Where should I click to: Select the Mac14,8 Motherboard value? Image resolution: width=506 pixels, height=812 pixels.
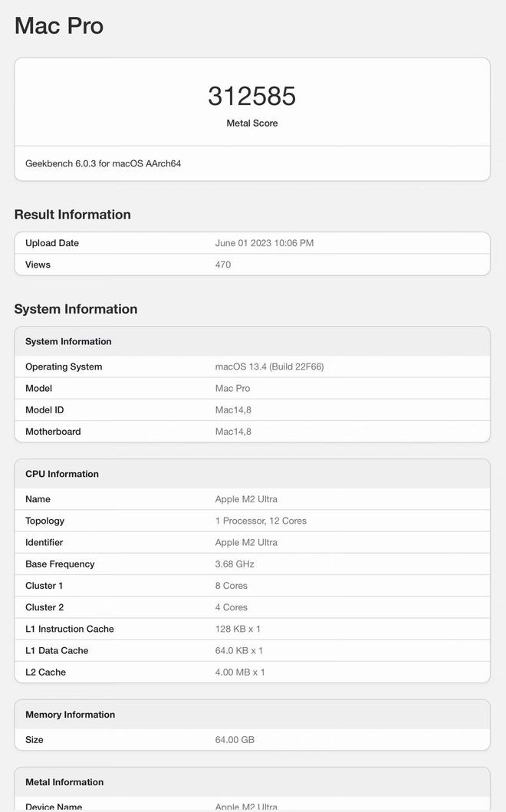[233, 432]
